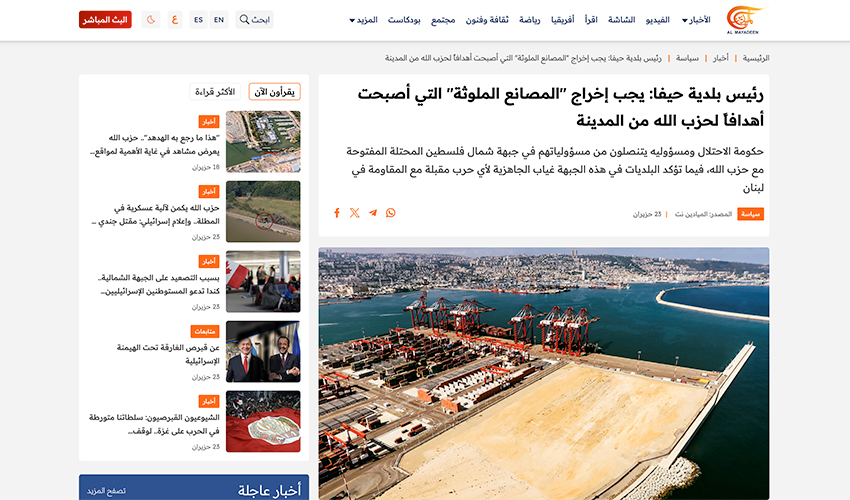Select the يقرأون الآن tab
850x500 pixels.
coord(274,92)
